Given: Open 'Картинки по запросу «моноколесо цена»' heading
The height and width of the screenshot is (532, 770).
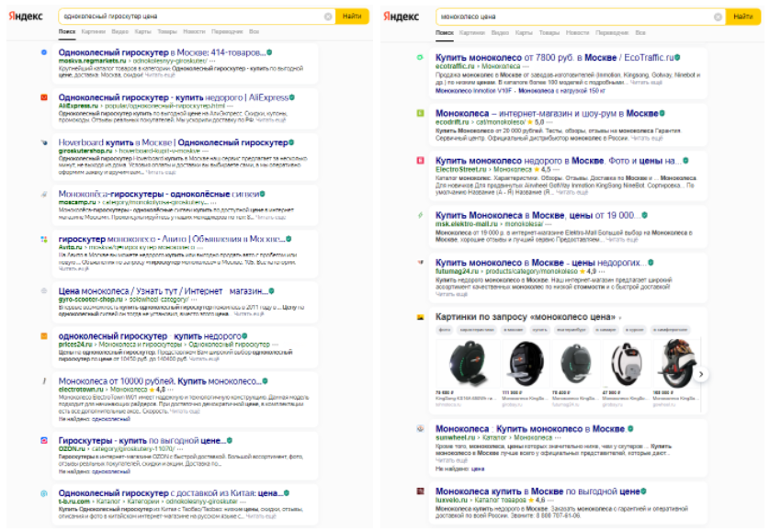Looking at the screenshot, I should (526, 317).
